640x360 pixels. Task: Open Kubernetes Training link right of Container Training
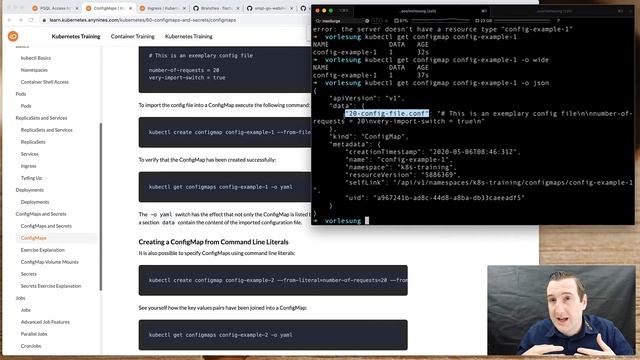(x=189, y=36)
